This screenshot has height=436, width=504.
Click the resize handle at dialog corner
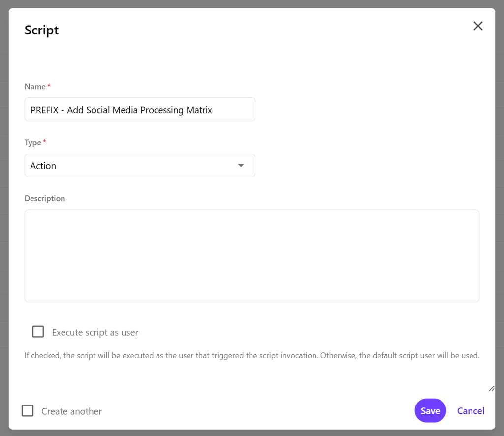491,389
